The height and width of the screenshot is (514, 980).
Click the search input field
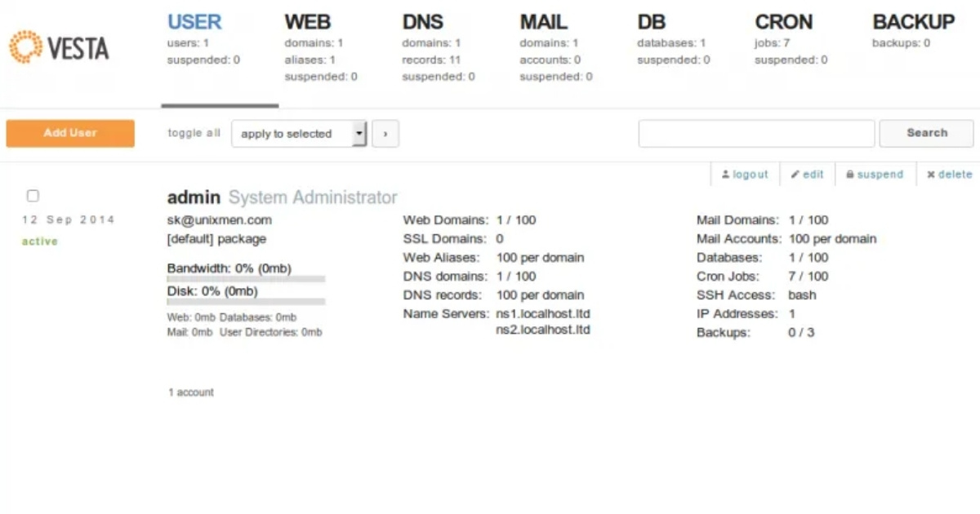click(756, 134)
